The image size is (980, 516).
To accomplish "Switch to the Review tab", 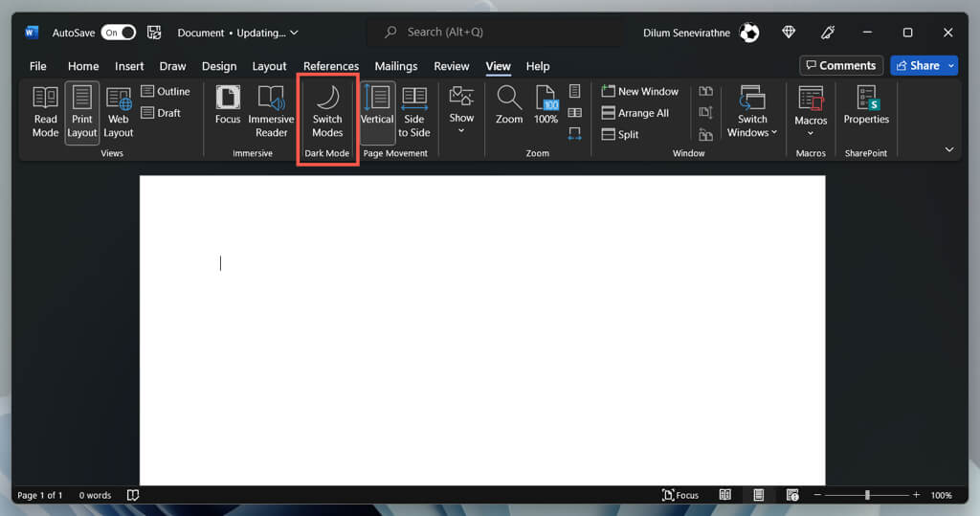I will [x=452, y=66].
